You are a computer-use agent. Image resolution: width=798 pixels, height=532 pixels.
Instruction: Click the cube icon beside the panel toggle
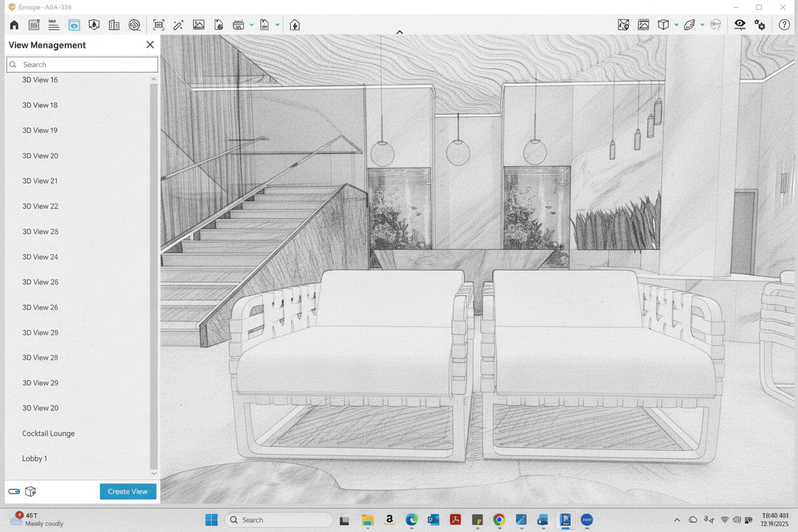point(31,492)
